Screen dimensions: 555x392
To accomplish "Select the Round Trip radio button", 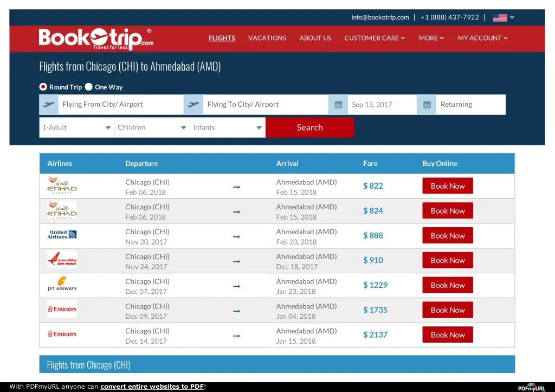I will [x=43, y=87].
